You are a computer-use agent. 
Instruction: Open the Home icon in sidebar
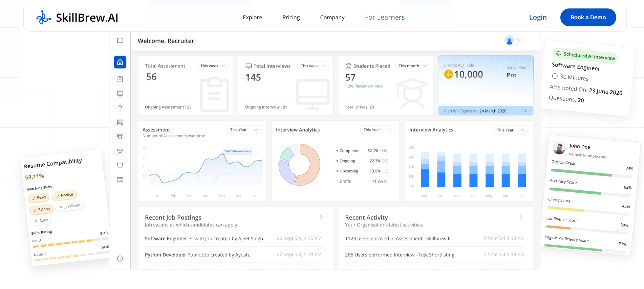click(120, 62)
